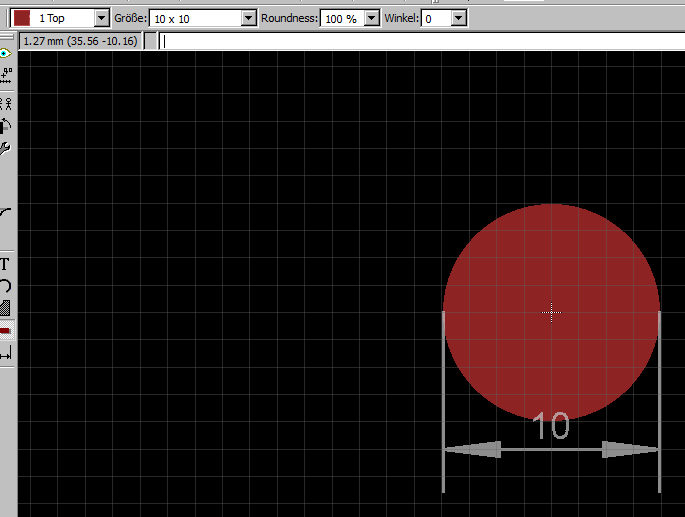685x517 pixels.
Task: Select the Rotate tool
Action: 5,126
